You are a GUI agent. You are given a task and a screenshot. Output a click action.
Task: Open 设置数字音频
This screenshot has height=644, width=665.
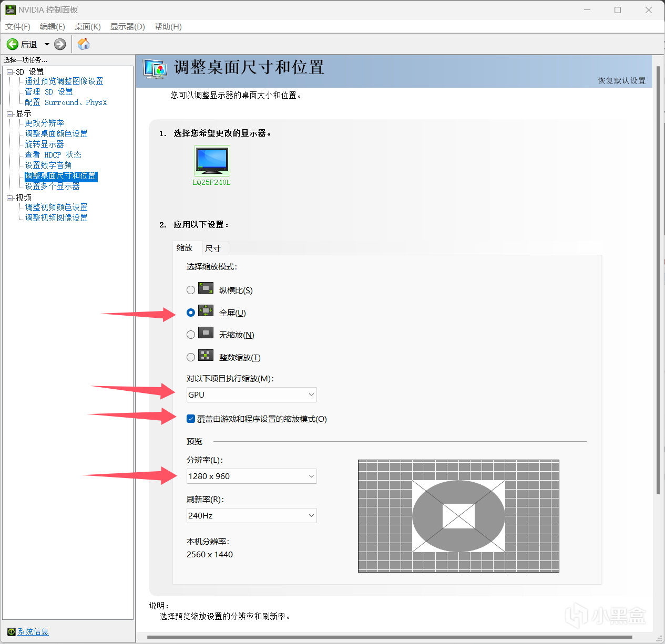point(48,165)
